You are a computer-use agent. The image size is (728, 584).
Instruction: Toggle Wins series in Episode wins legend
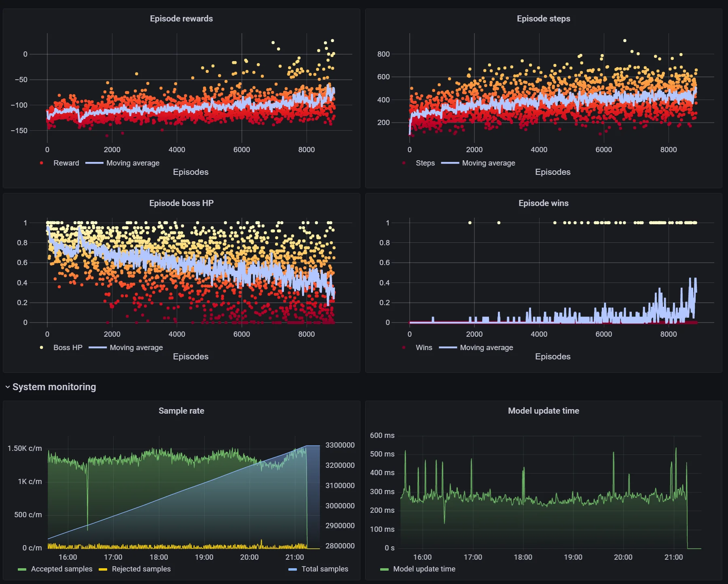coord(424,348)
